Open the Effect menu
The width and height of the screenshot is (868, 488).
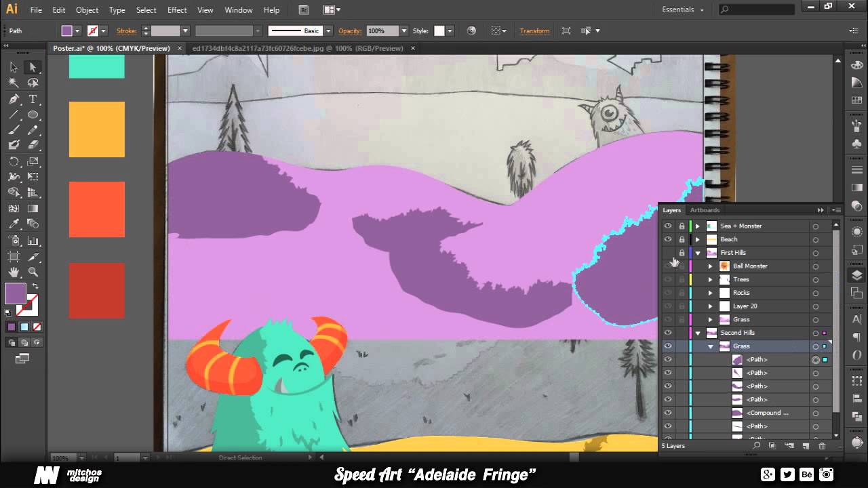tap(177, 10)
